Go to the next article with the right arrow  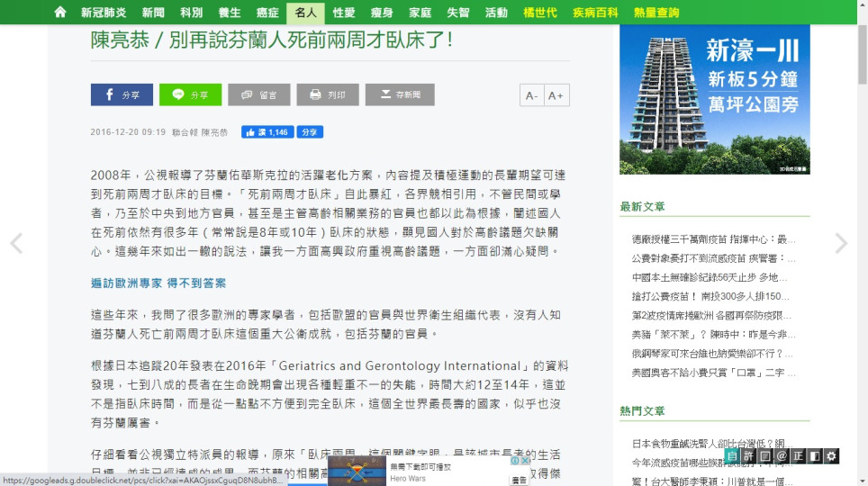(x=841, y=243)
